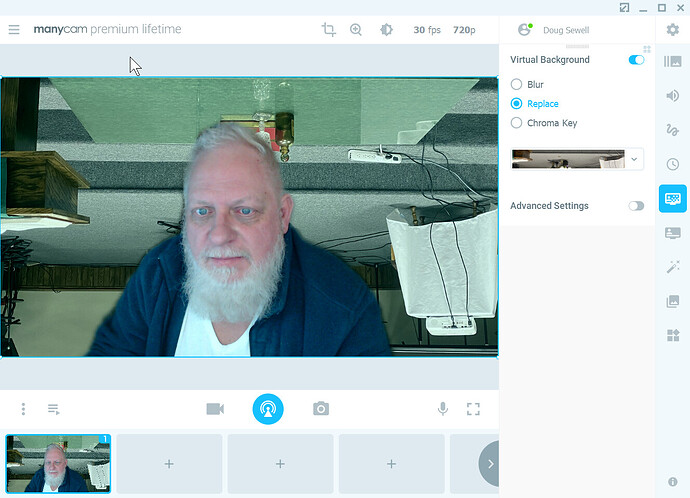This screenshot has height=498, width=690.
Task: Click the main webcam video preview
Action: pyautogui.click(x=250, y=217)
